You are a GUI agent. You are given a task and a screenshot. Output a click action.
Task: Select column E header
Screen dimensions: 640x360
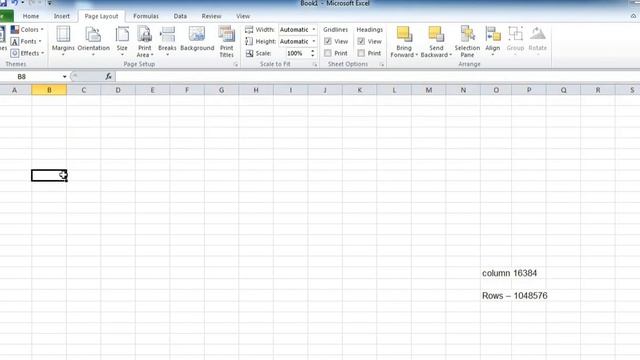pos(152,90)
